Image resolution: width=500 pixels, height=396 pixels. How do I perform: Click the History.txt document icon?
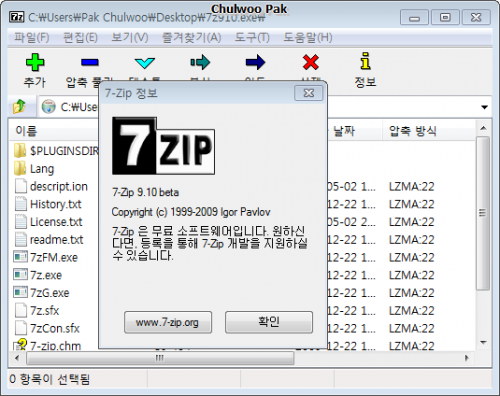click(21, 204)
